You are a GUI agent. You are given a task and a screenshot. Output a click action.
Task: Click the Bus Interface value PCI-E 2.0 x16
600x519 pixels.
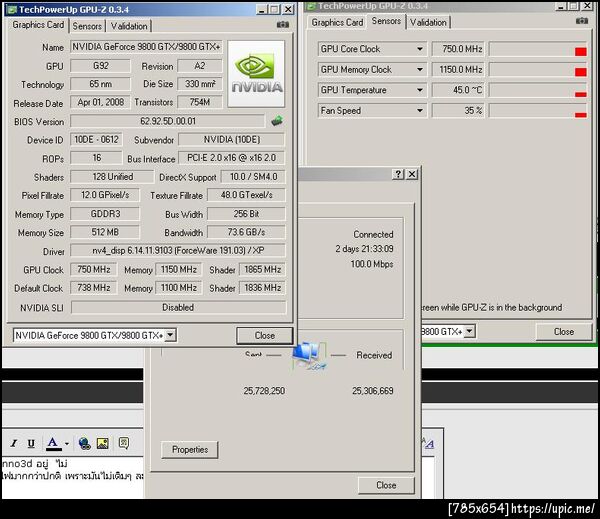click(232, 158)
